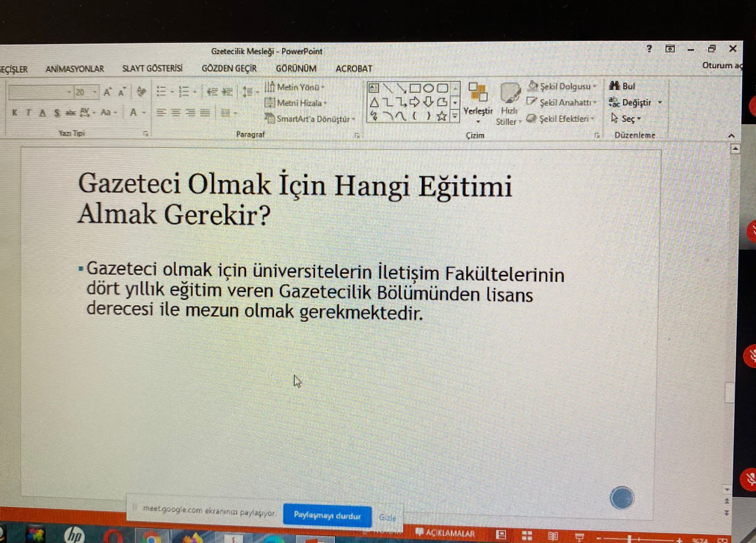Increase list indent level
This screenshot has height=543, width=756.
227,92
